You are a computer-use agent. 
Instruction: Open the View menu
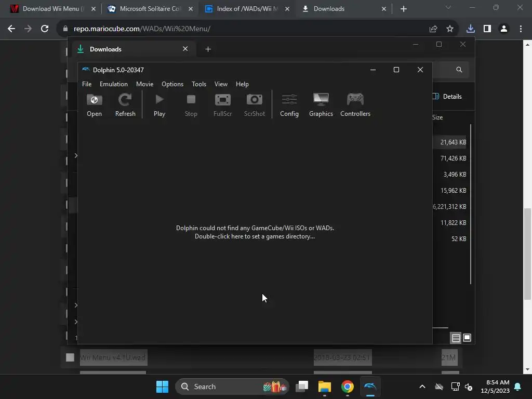point(221,84)
